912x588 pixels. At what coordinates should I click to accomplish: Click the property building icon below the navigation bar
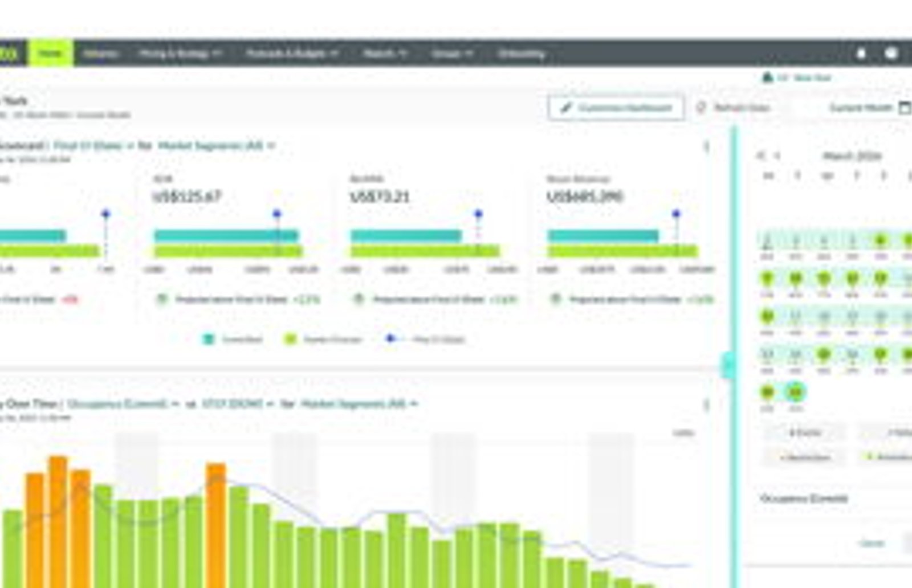[767, 77]
